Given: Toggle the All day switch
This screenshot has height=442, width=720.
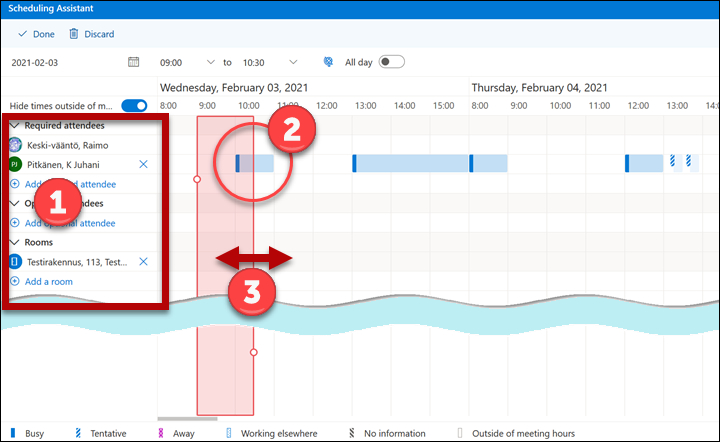Looking at the screenshot, I should [x=391, y=62].
